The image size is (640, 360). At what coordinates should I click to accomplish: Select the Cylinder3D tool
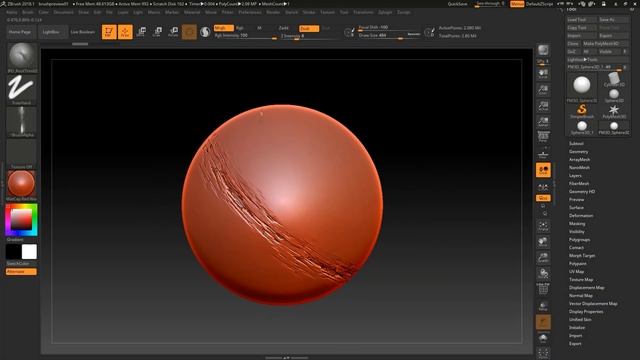coord(613,79)
